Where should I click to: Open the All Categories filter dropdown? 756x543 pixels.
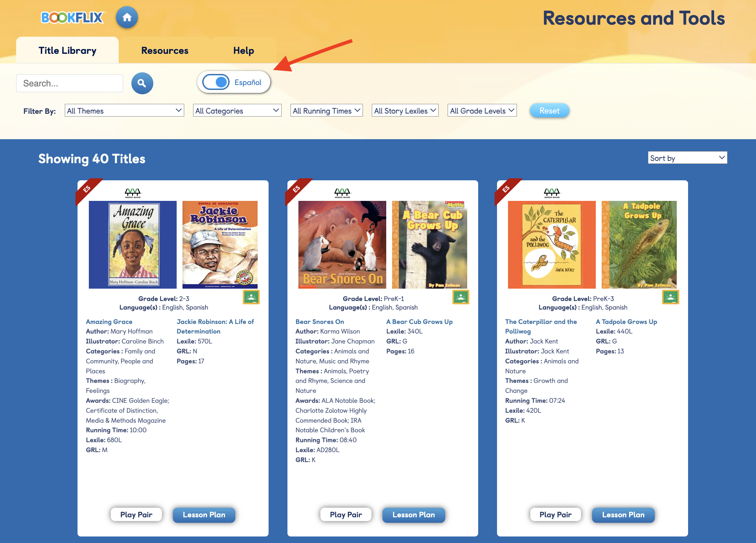pyautogui.click(x=237, y=110)
